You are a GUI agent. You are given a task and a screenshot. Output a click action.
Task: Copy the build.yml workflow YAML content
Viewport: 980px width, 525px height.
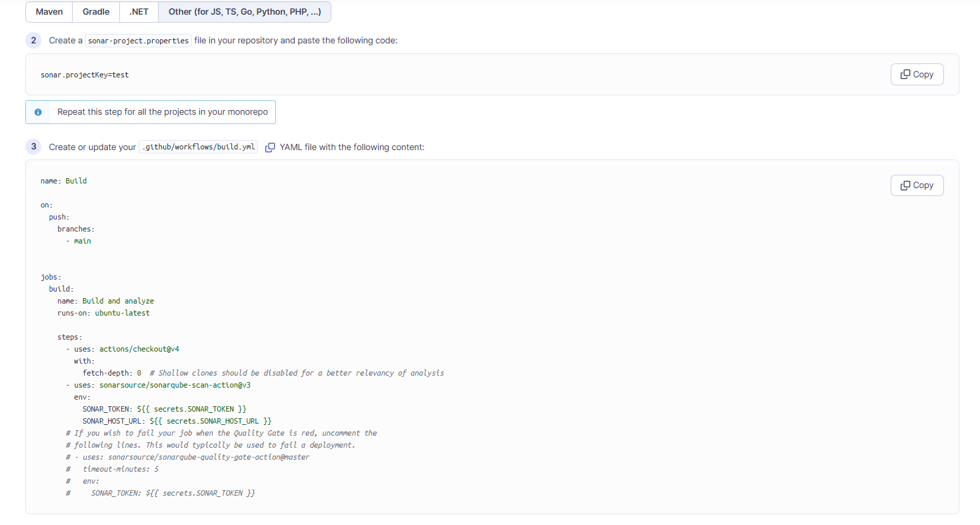coord(917,185)
